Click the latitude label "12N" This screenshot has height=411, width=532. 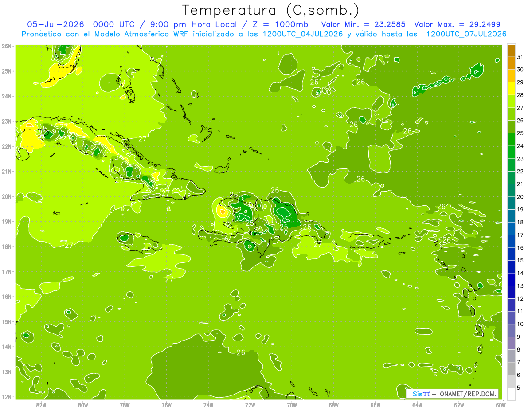[x=7, y=397]
